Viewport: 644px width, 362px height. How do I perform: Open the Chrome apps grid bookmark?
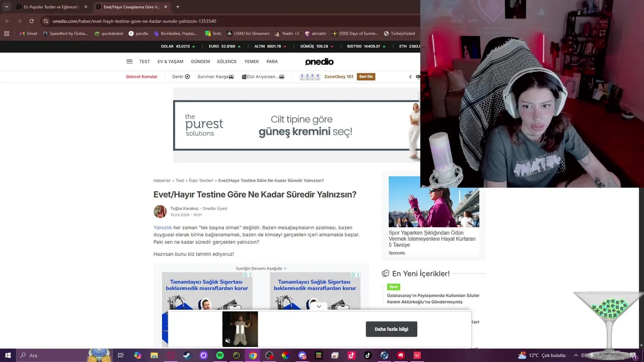[x=7, y=34]
